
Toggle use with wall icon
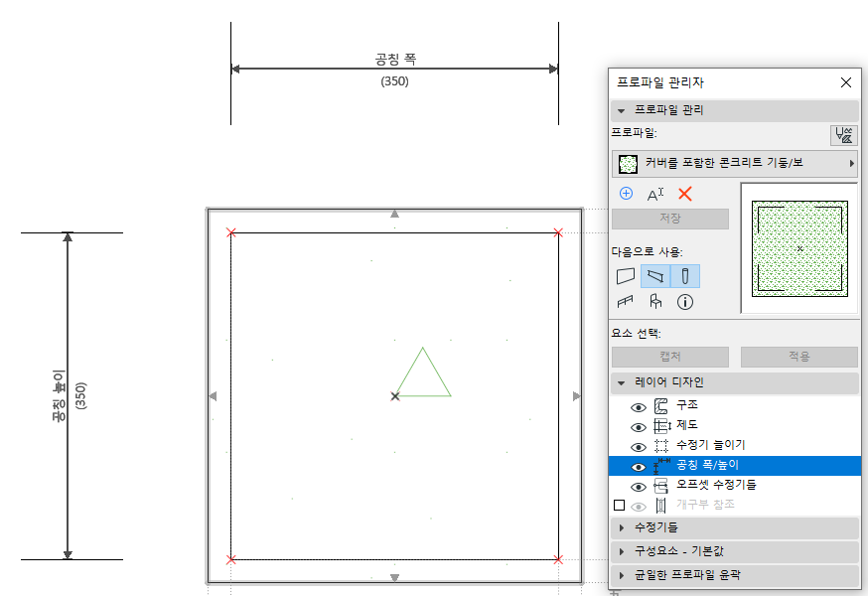tap(626, 276)
